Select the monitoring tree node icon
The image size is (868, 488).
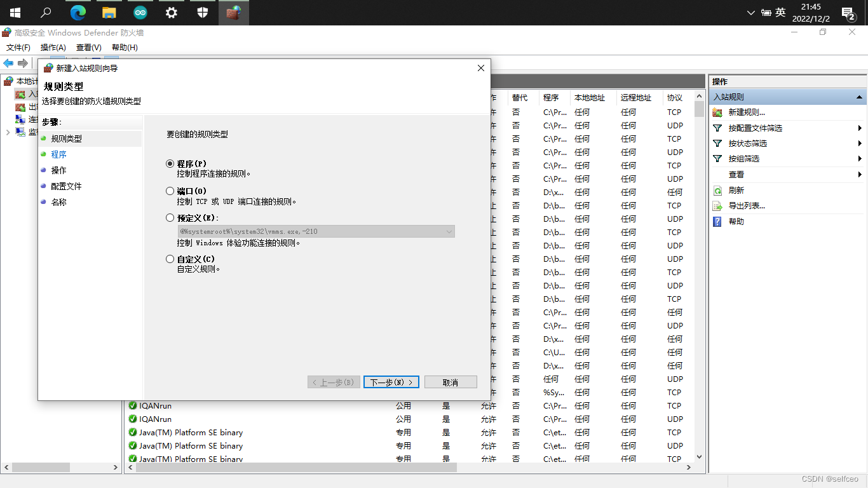pos(20,132)
